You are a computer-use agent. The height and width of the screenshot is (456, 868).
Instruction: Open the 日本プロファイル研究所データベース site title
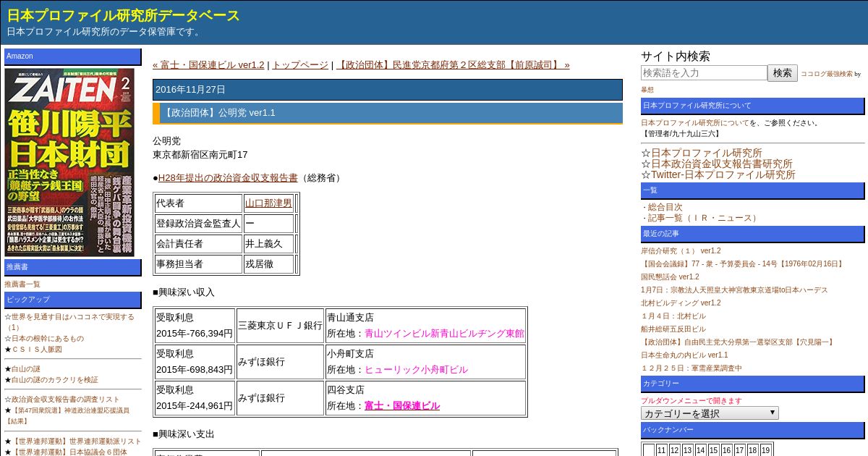123,15
